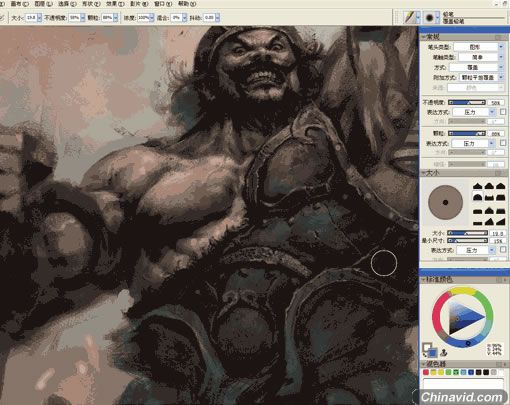The width and height of the screenshot is (510, 405).
Task: Open dropdown arrow beside brush variant icon
Action: pyautogui.click(x=438, y=18)
